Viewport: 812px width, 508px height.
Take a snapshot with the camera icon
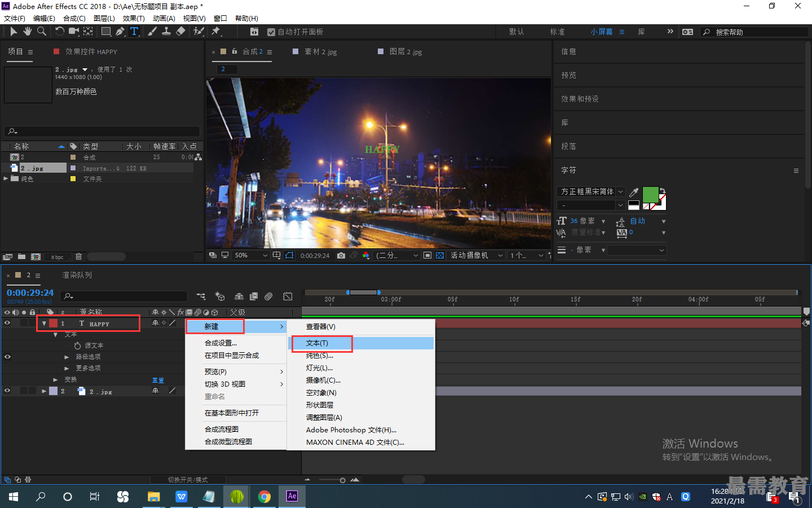[341, 256]
